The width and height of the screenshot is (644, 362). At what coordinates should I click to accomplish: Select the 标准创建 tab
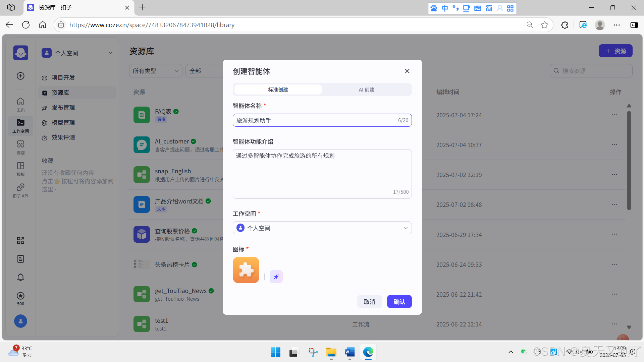click(278, 89)
